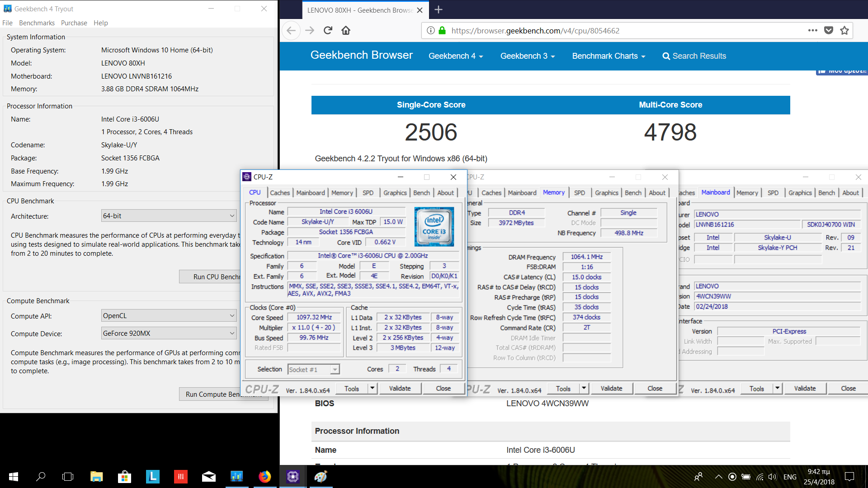Switch to SPD tab in front CPU-Z

pos(368,193)
